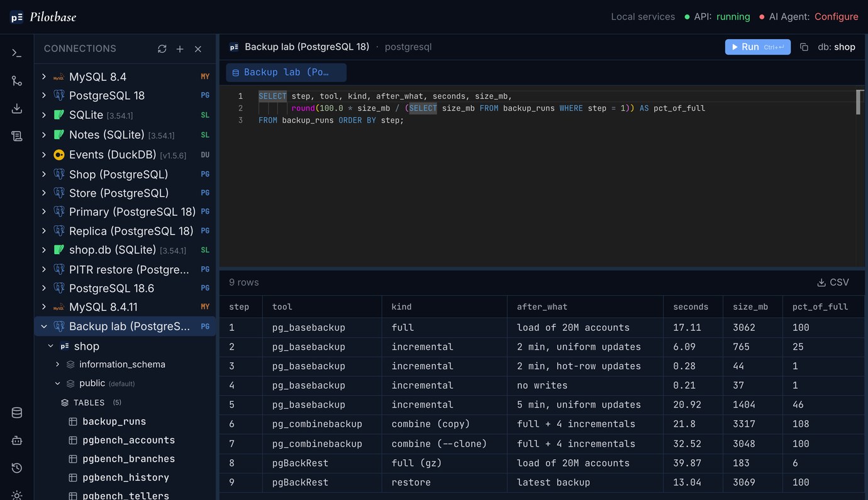This screenshot has width=868, height=500.
Task: Open the AI agent robot sidebar icon
Action: pyautogui.click(x=17, y=440)
